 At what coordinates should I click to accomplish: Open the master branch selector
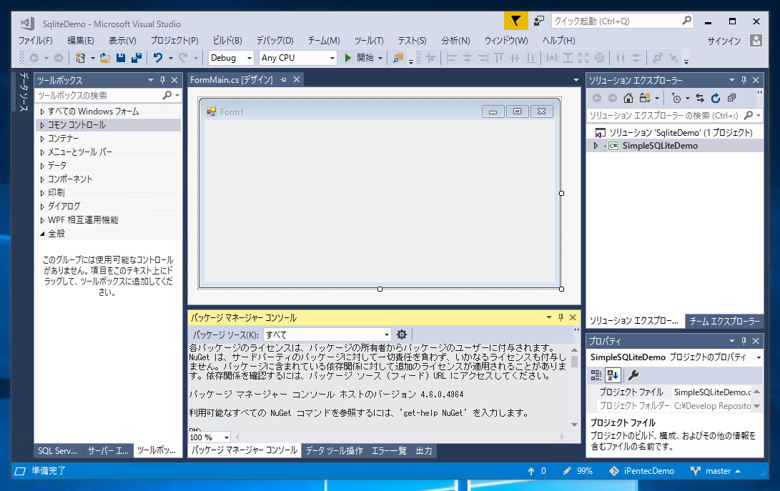coord(717,471)
